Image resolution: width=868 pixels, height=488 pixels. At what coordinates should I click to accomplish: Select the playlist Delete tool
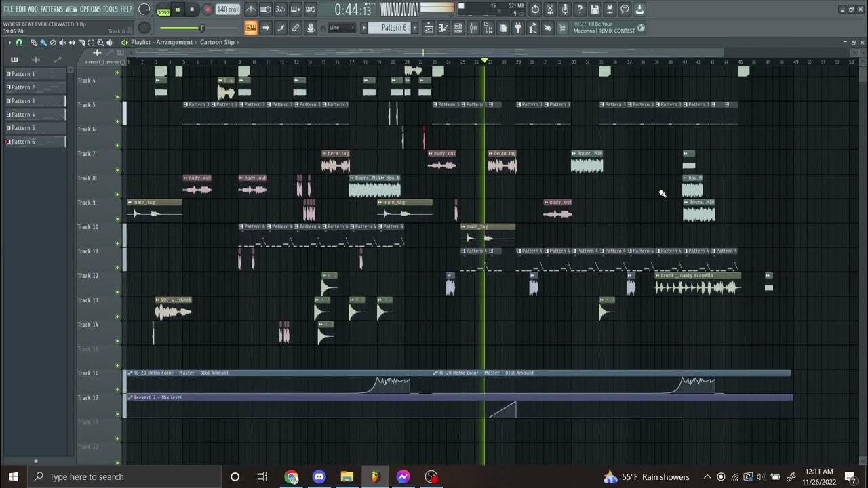pos(53,43)
